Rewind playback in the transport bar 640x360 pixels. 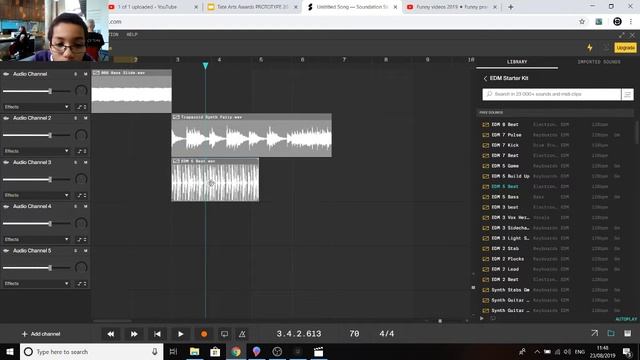click(x=111, y=334)
